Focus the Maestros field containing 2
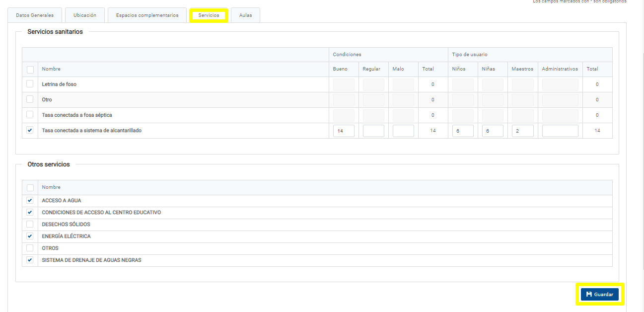This screenshot has width=644, height=312. [x=522, y=131]
